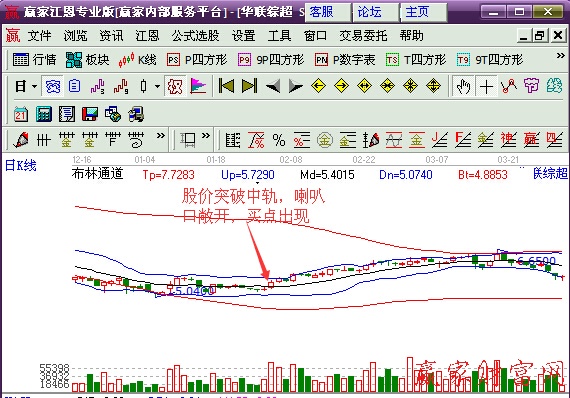The width and height of the screenshot is (570, 398).
Task: Expand overflow chevron after the spiral icon
Action: 160,136
